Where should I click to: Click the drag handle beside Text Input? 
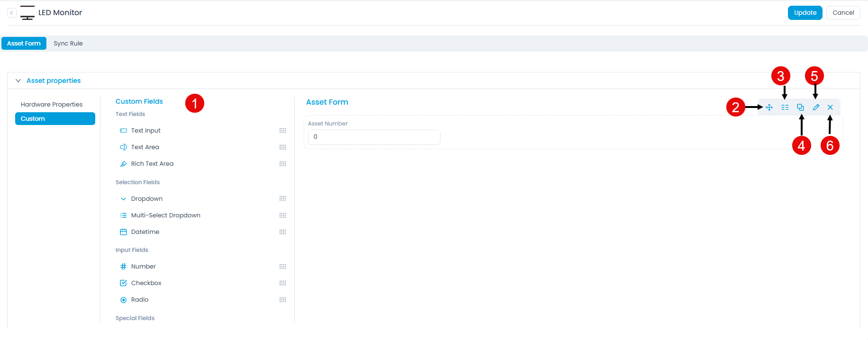[283, 131]
